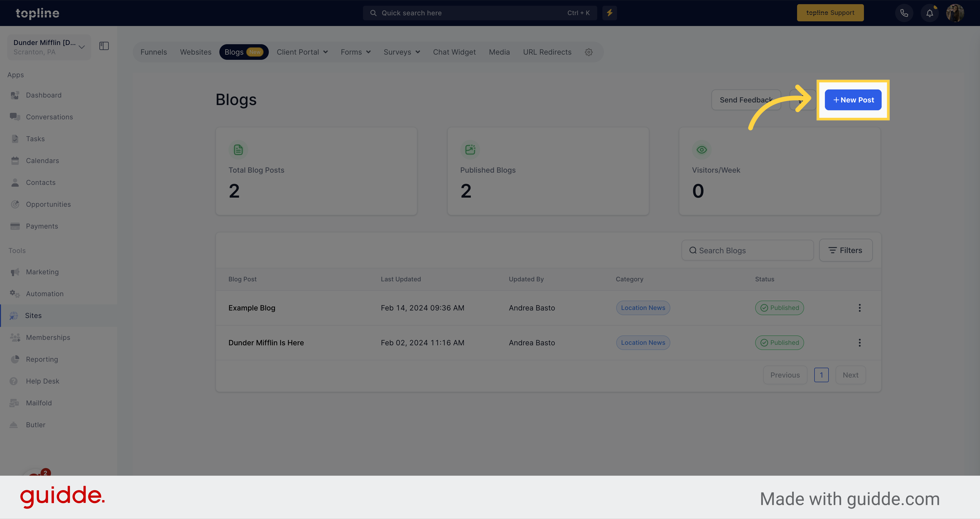The width and height of the screenshot is (980, 519).
Task: Click the topline Support button
Action: (x=830, y=13)
